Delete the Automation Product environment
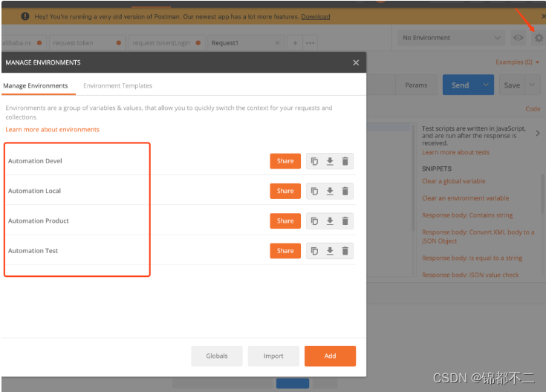This screenshot has height=392, width=546. point(345,221)
